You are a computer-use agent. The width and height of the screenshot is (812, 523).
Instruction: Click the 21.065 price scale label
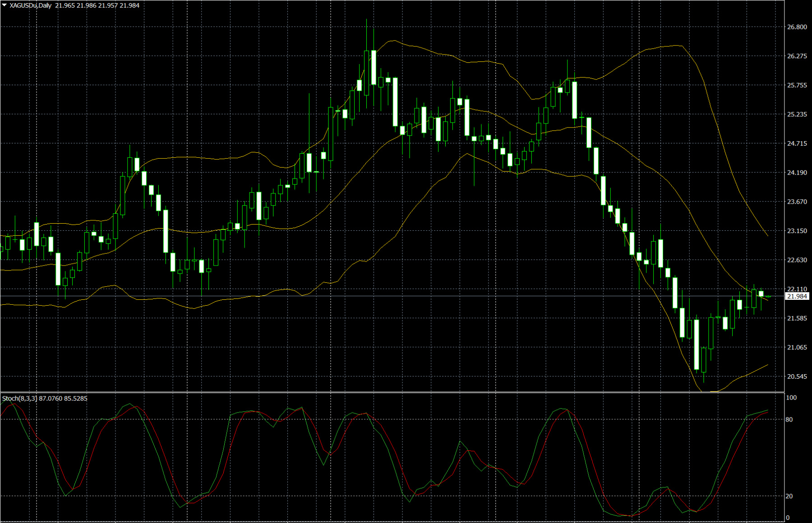pyautogui.click(x=797, y=347)
